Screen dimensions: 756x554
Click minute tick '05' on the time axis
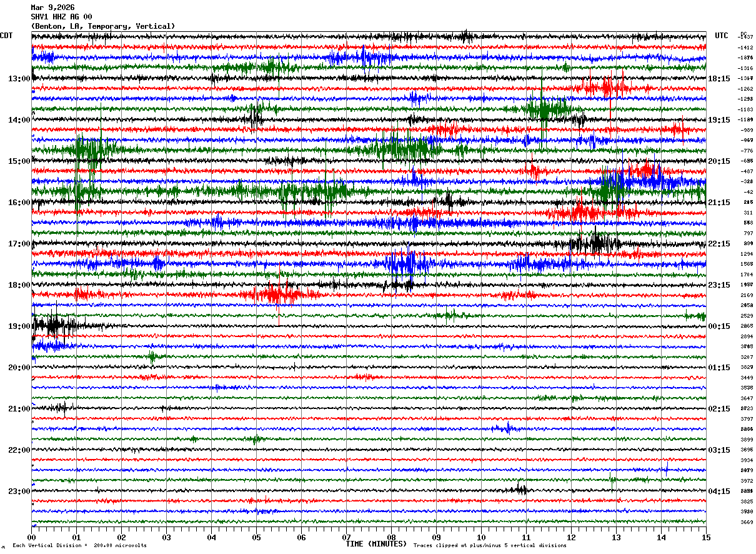[256, 537]
